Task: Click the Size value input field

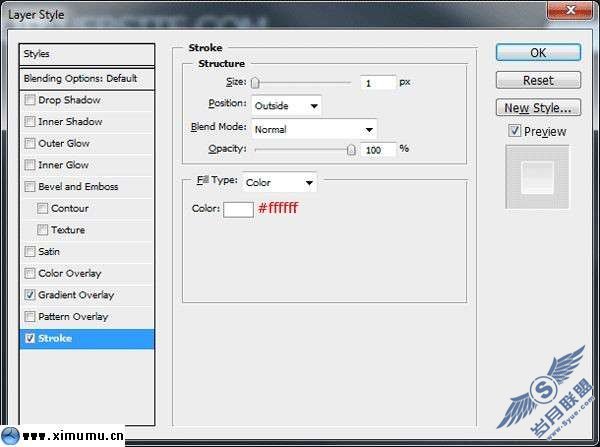Action: coord(378,83)
